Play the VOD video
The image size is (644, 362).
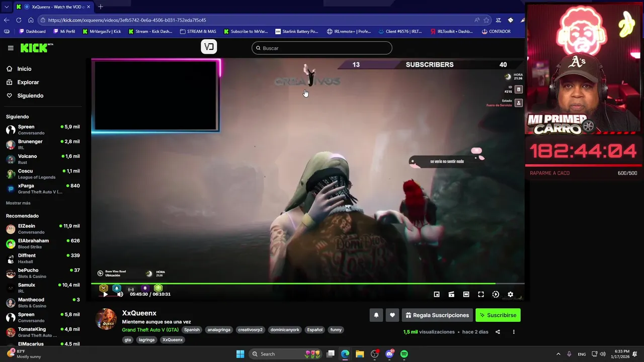pos(105,294)
